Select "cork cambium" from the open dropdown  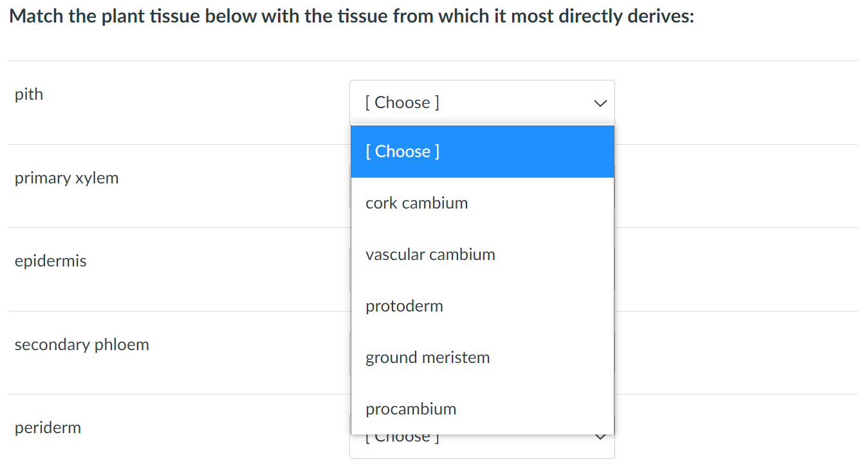416,203
